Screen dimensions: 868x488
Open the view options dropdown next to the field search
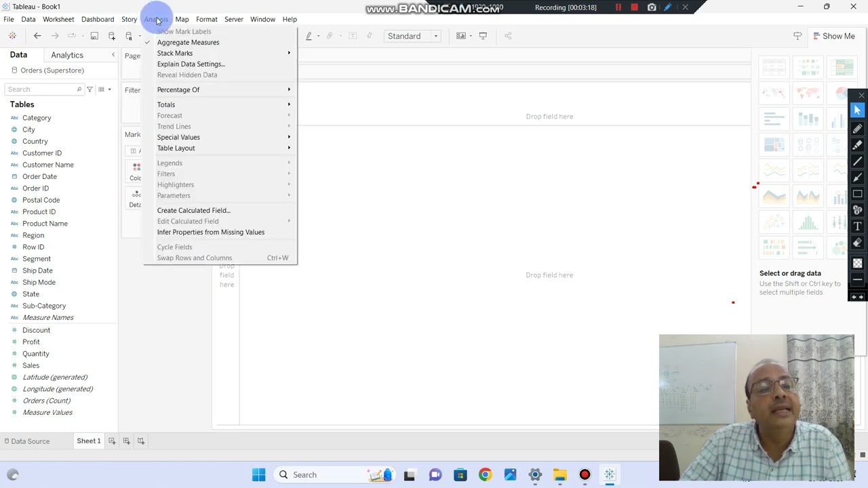104,89
